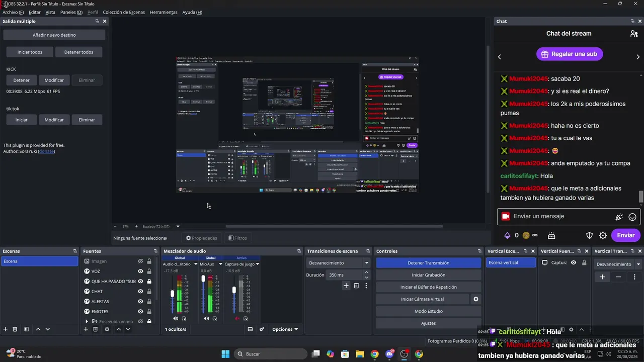Open the Editar menu
The width and height of the screenshot is (644, 362).
[35, 12]
